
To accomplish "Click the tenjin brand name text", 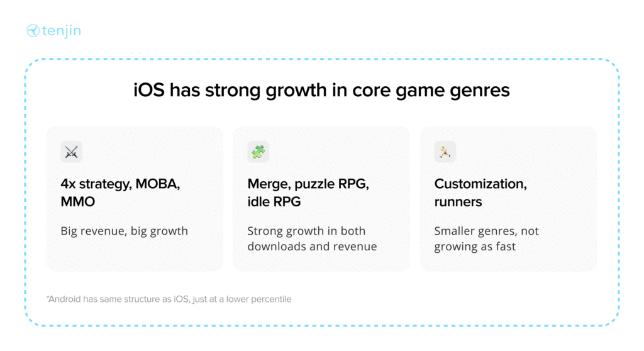I will pos(62,31).
